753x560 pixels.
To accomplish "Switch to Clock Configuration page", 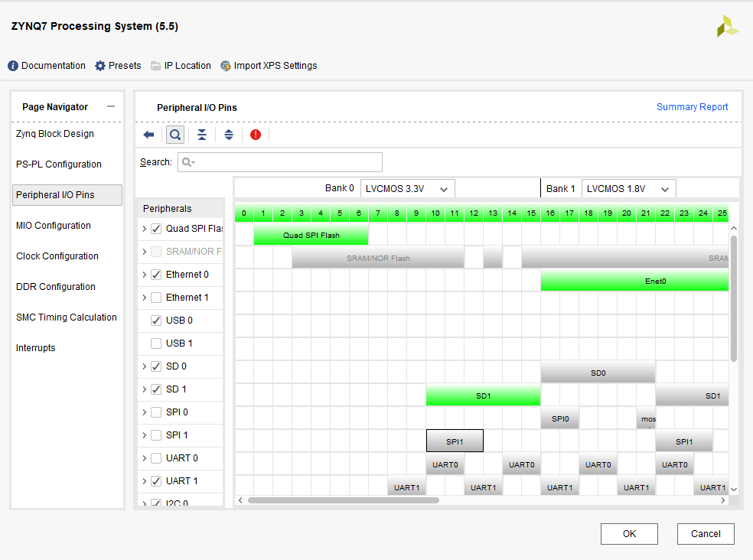I will [57, 256].
